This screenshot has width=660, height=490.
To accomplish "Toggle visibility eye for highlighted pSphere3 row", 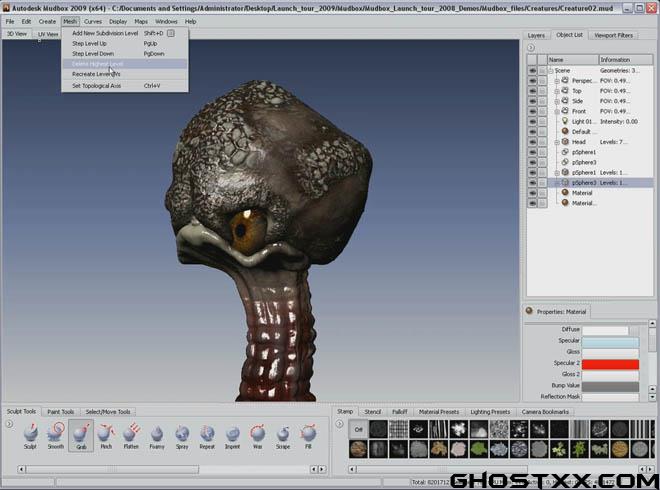I will (532, 183).
